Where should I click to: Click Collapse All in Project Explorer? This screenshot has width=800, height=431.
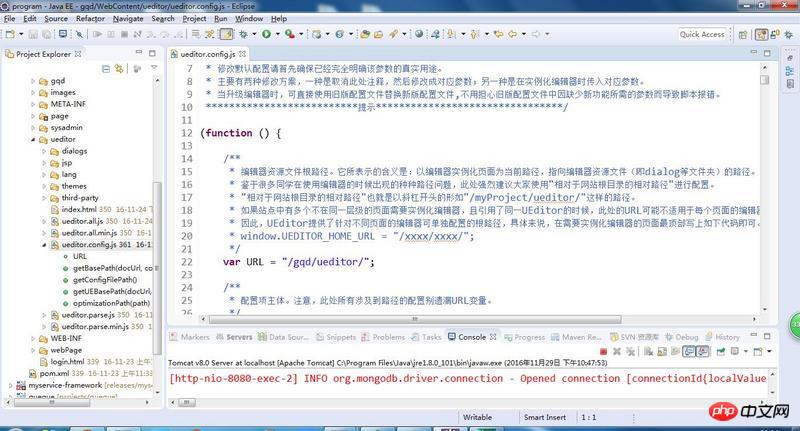pos(106,68)
